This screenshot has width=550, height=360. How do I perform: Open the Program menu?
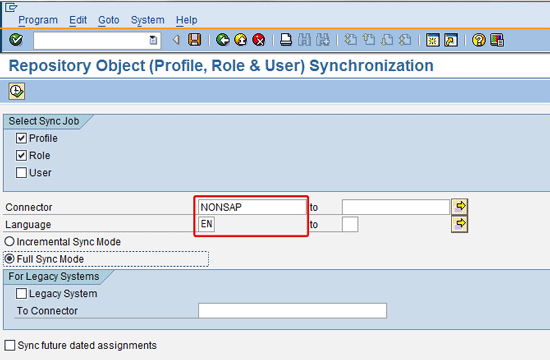click(x=38, y=20)
